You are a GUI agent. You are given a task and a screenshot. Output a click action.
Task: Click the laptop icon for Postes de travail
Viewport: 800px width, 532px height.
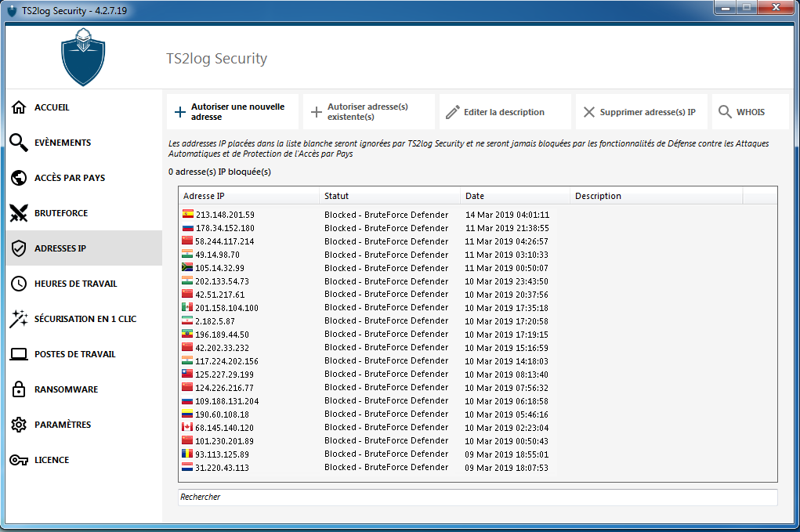(19, 354)
